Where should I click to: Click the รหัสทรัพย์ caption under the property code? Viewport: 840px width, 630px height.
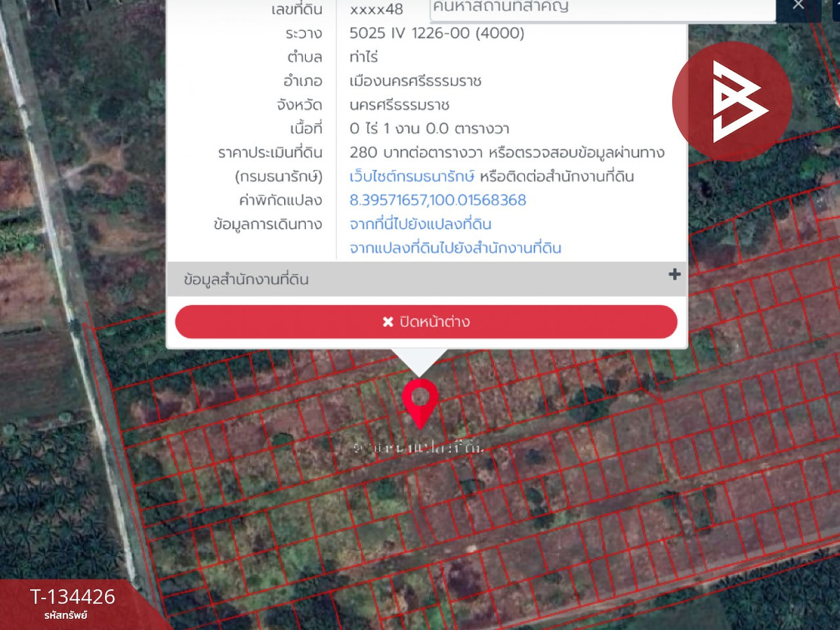(x=65, y=616)
